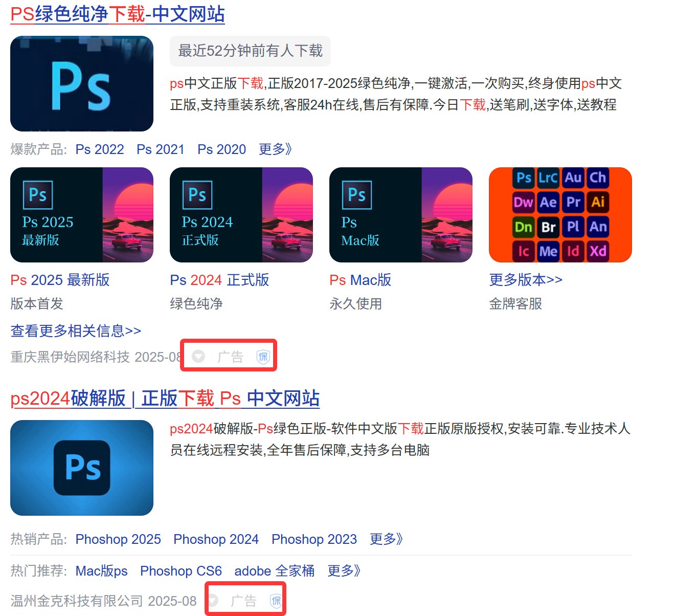Open the 更多版本>> link
The image size is (674, 616).
coord(526,280)
